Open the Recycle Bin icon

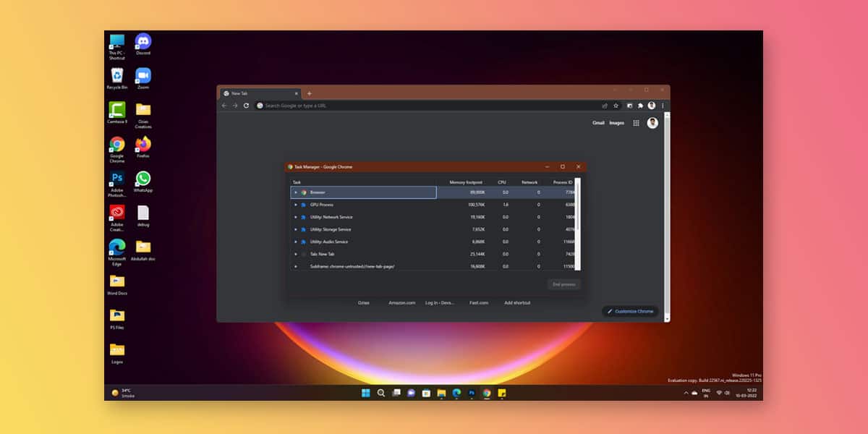point(116,78)
